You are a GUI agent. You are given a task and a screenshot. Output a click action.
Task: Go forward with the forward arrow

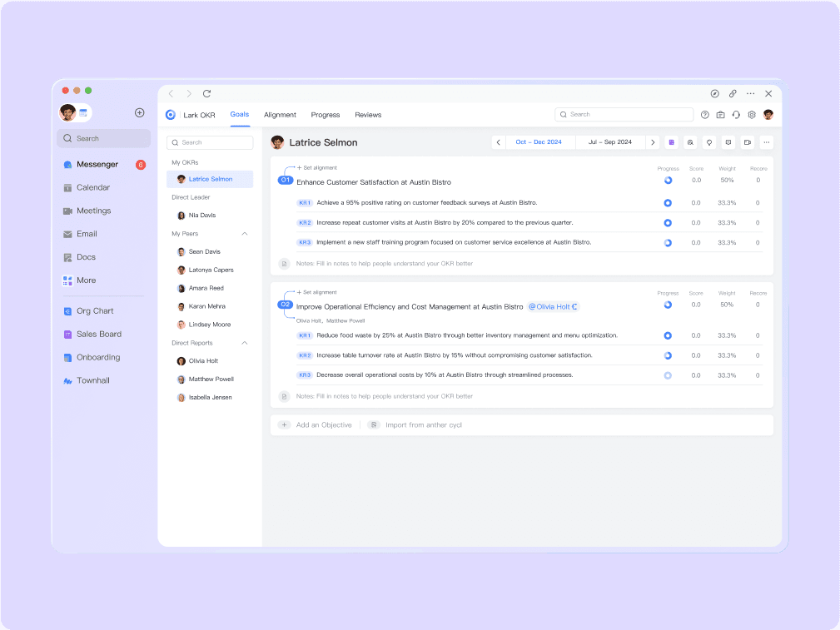(x=189, y=94)
